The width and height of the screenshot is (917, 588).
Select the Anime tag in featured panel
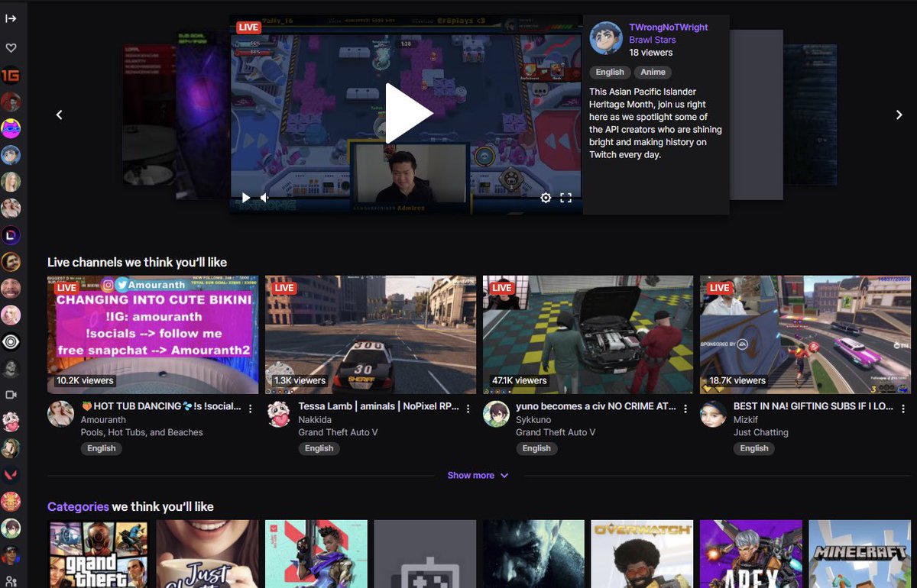[x=653, y=73]
